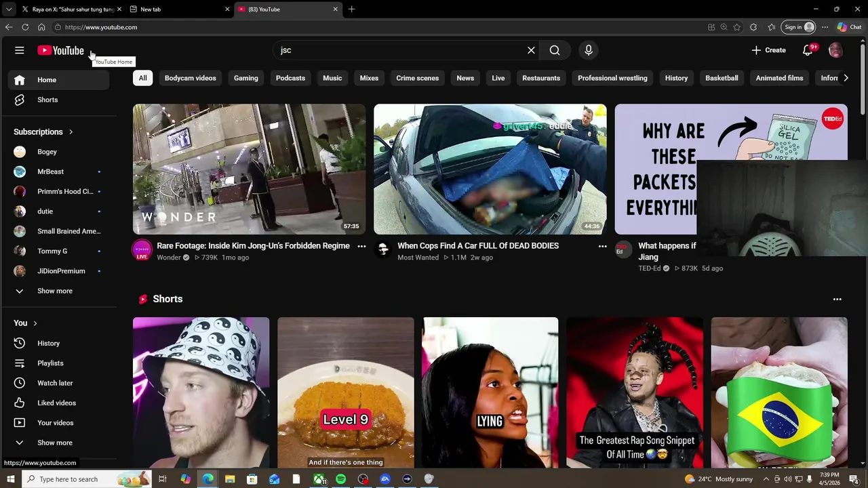
Task: Open watch History in the sidebar
Action: pyautogui.click(x=59, y=343)
